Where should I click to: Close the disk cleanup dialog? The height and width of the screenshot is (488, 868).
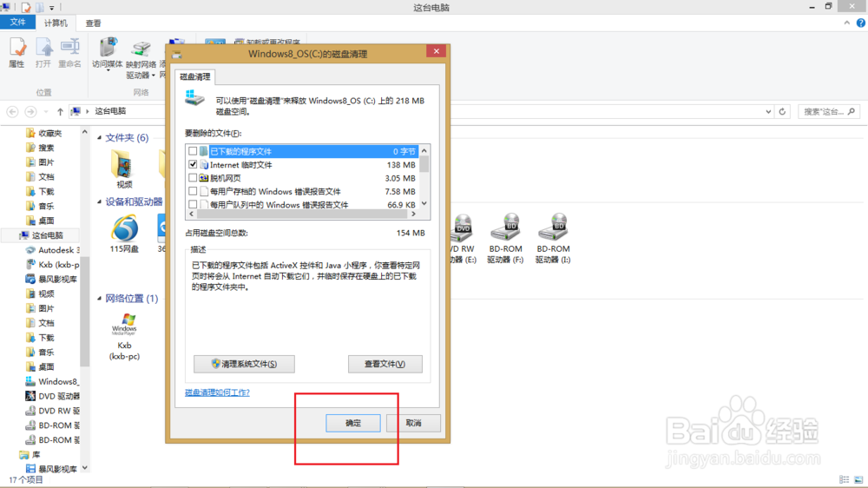437,51
